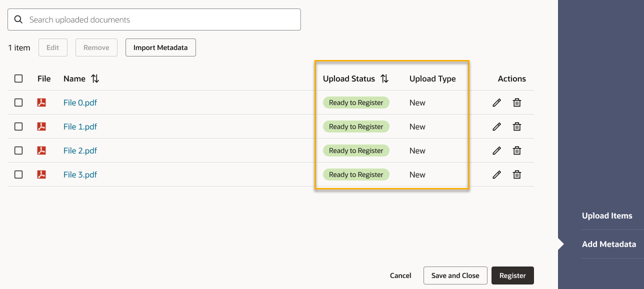Open the File 1.pdf link
This screenshot has height=289, width=644.
(80, 126)
